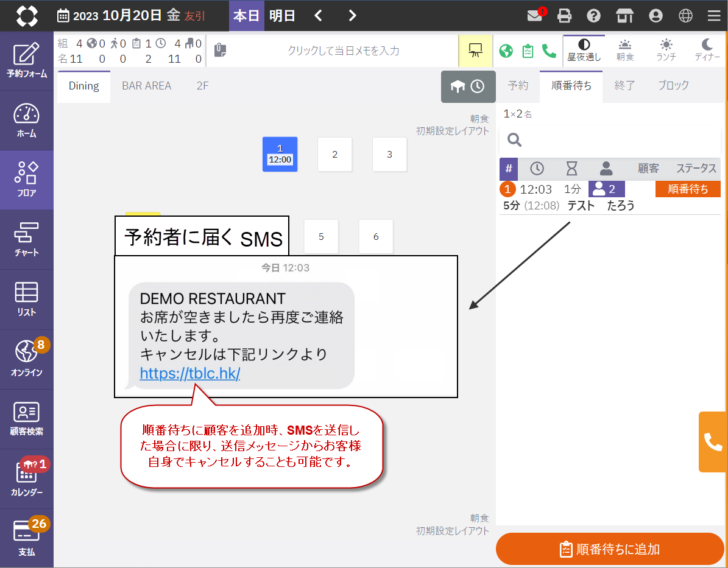
Task: Click 順番待ちに追加 button
Action: (610, 549)
